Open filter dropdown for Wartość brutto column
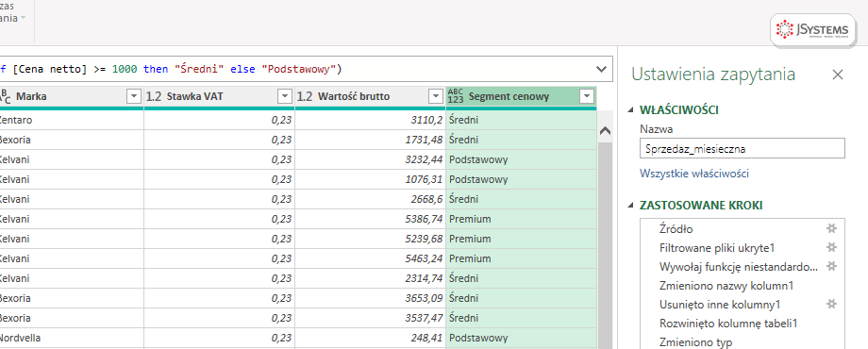The height and width of the screenshot is (349, 868). [436, 97]
